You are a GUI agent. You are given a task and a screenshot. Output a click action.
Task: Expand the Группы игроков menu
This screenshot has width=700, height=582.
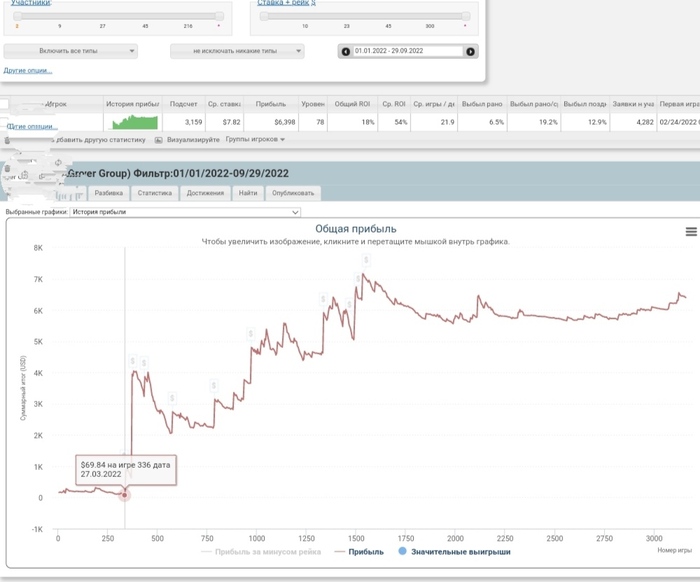pos(255,139)
